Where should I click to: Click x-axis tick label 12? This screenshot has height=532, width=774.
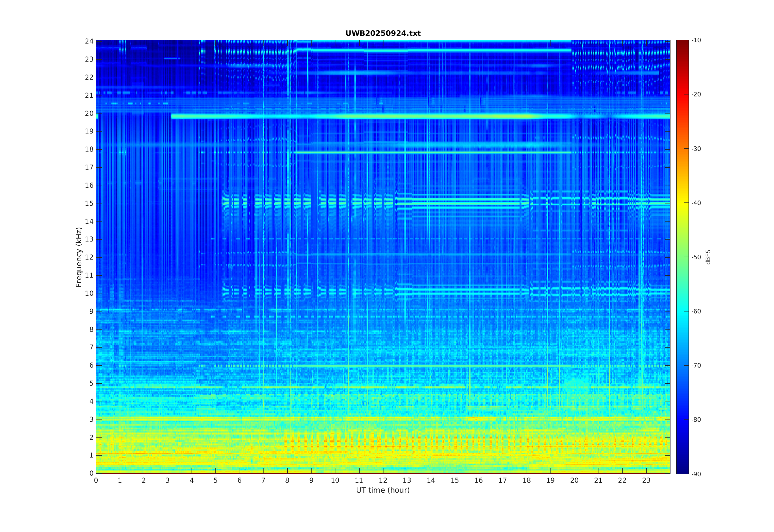383,480
